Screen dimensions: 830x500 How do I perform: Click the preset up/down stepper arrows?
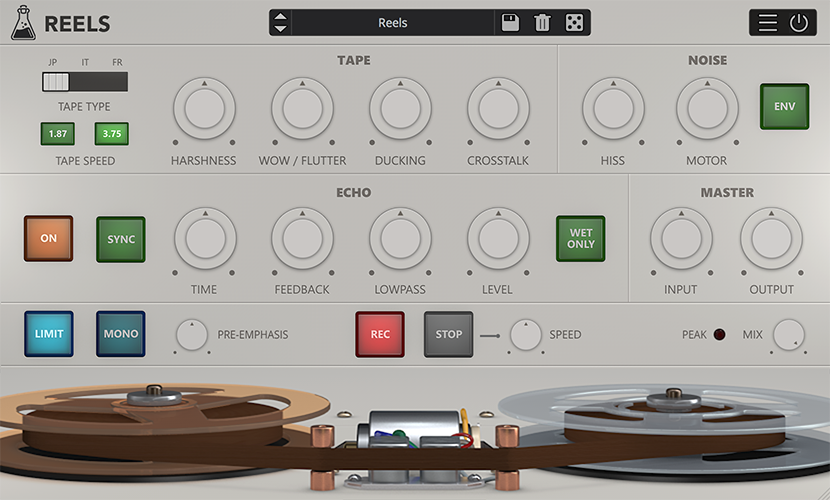(281, 23)
